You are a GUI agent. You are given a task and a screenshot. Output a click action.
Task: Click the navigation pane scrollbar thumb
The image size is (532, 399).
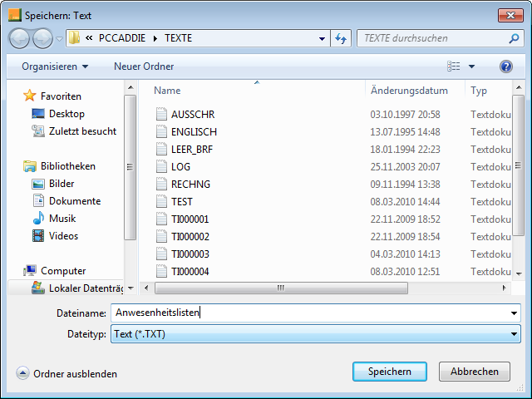pos(130,167)
